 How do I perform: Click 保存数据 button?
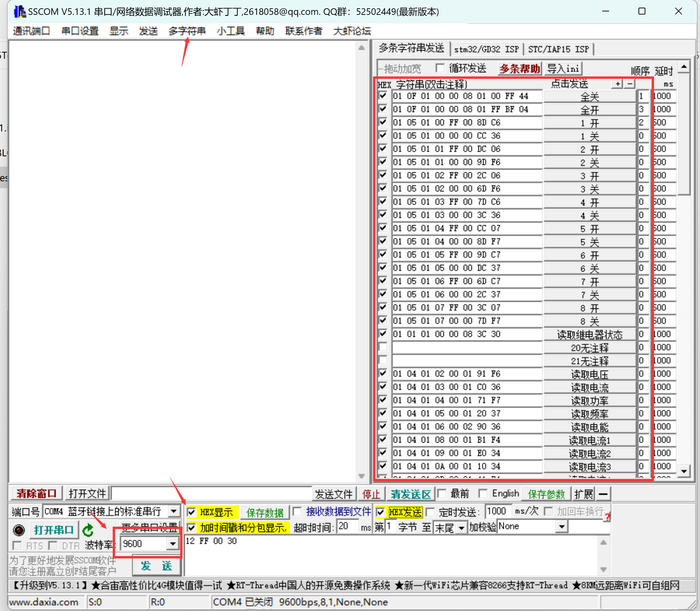pos(265,512)
